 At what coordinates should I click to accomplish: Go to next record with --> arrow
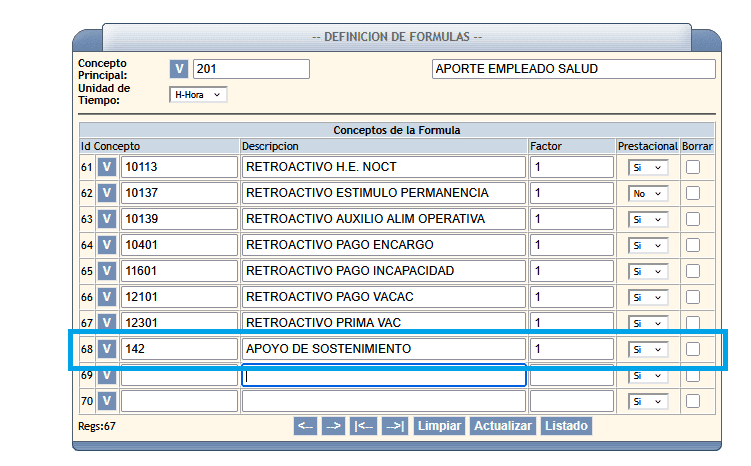pyautogui.click(x=334, y=426)
